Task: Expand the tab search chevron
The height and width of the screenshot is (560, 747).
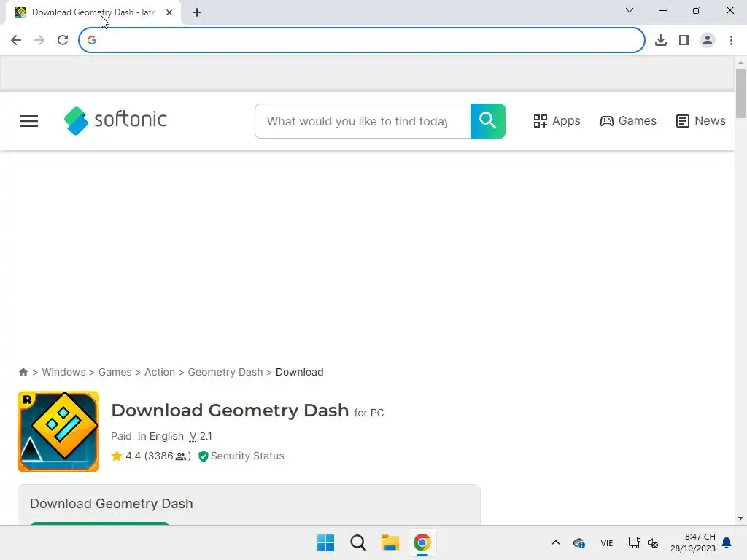Action: click(x=630, y=10)
